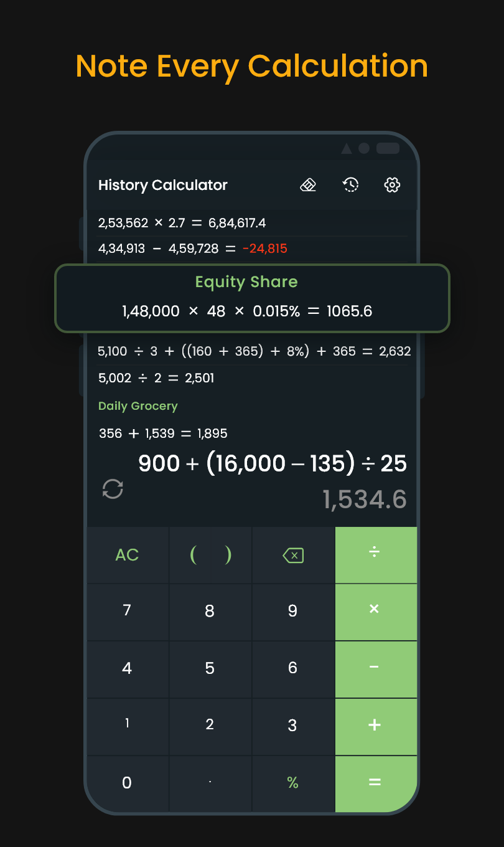Screen dimensions: 504x847
Task: Tap the eraser clear-history icon
Action: (x=308, y=185)
